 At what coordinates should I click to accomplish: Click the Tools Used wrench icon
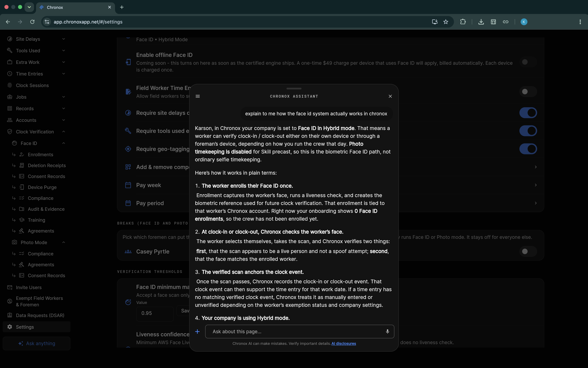10,50
